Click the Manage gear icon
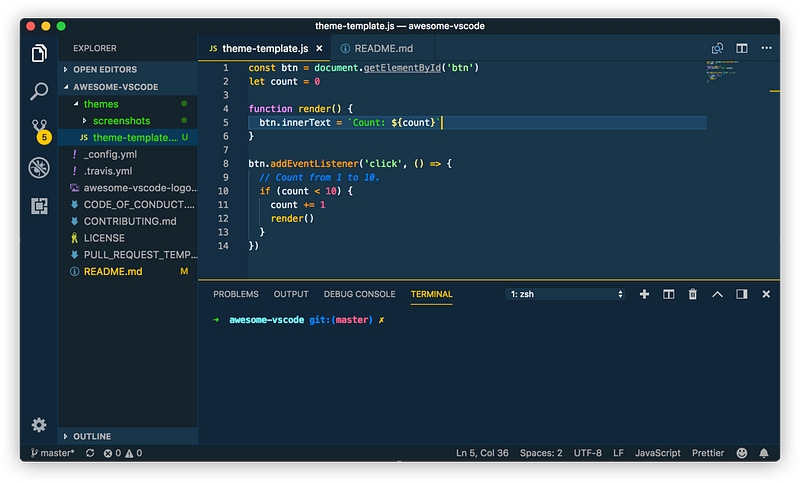 [39, 425]
